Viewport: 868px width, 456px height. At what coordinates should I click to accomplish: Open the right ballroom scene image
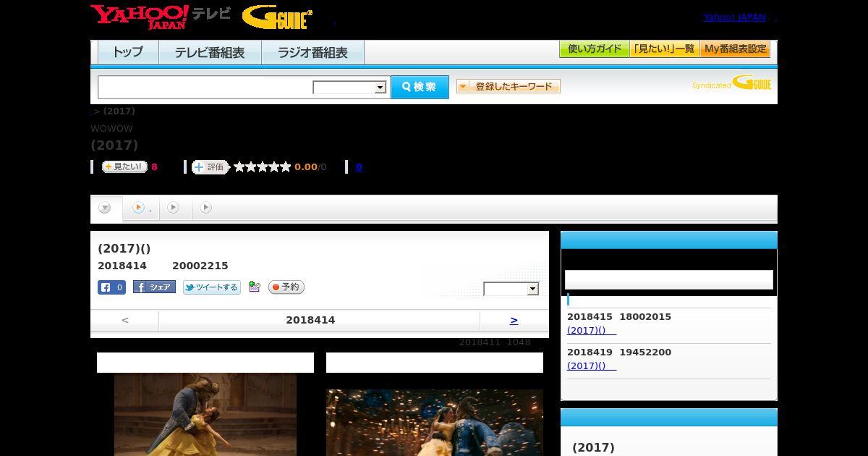pos(435,423)
